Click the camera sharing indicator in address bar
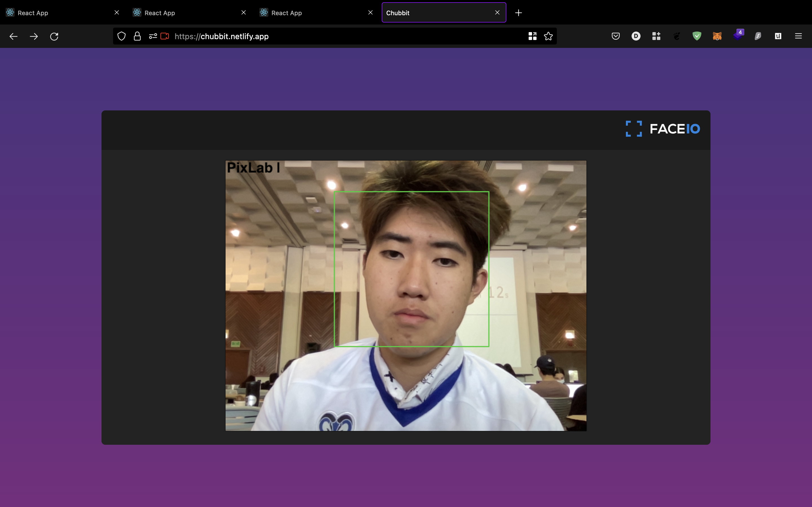 [x=164, y=36]
